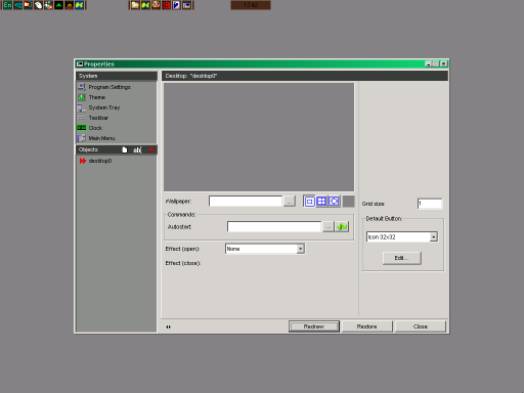This screenshot has width=524, height=393.
Task: Toggle the stretched wallpaper mode button
Action: (334, 201)
